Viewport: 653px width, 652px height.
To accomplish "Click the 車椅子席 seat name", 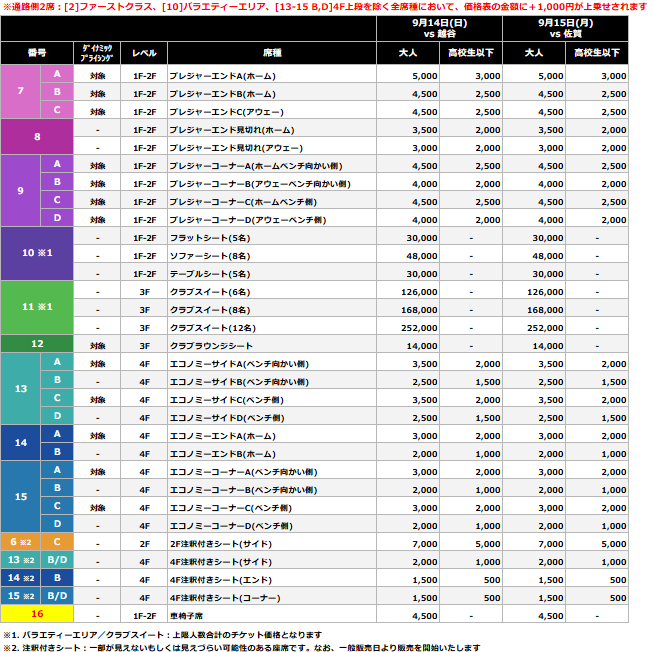I will [187, 615].
